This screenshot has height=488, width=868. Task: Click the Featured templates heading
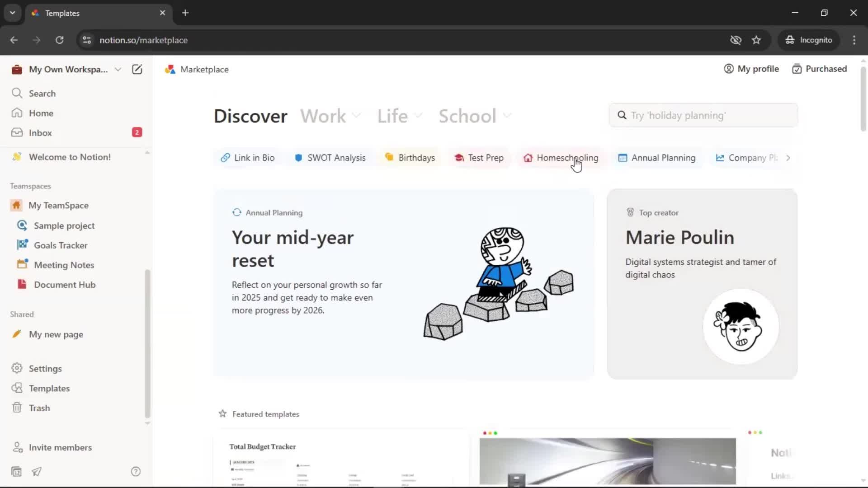tap(265, 414)
